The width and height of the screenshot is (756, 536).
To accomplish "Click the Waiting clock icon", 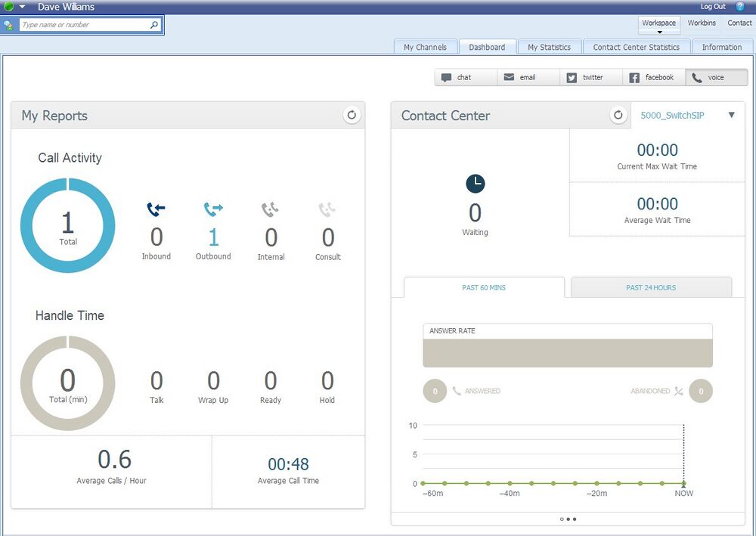I will tap(475, 183).
